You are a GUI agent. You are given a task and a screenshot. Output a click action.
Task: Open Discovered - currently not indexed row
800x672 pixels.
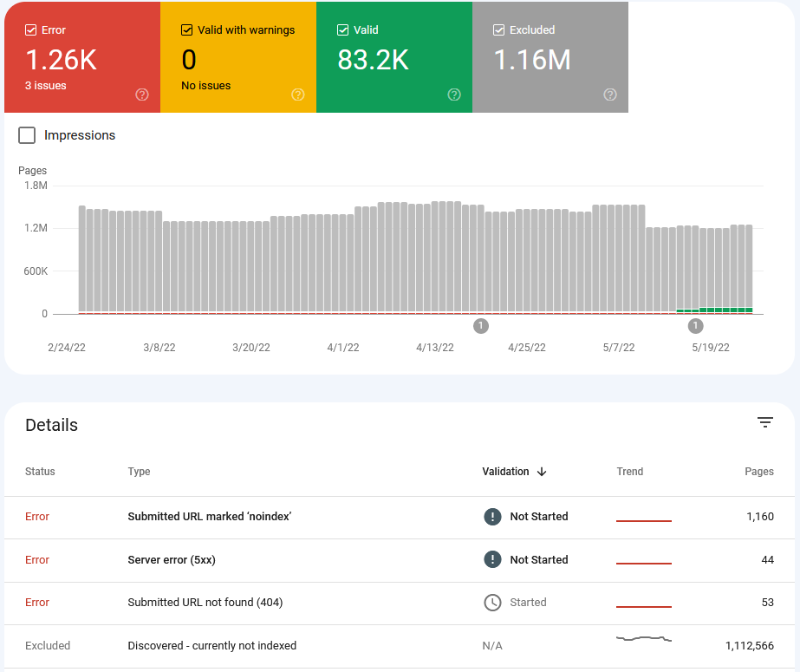point(400,646)
